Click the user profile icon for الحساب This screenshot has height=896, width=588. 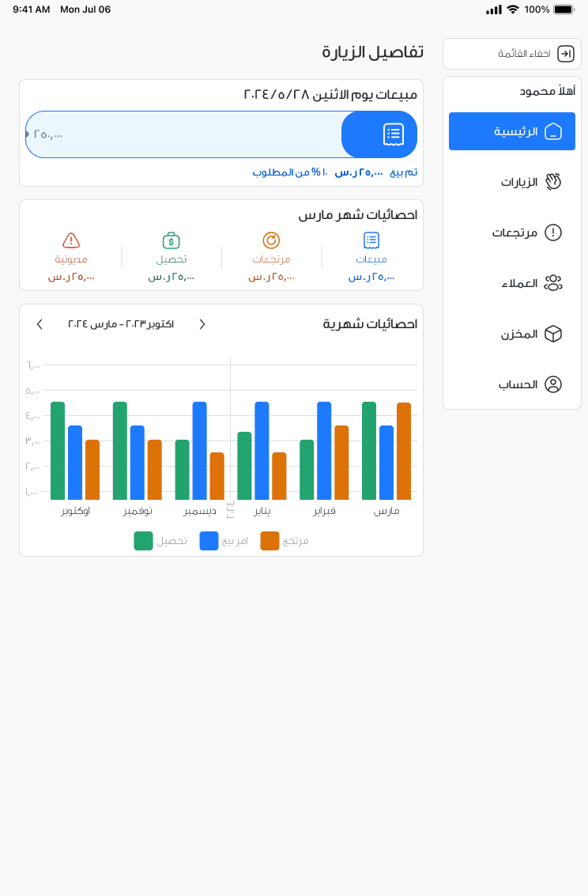click(553, 384)
